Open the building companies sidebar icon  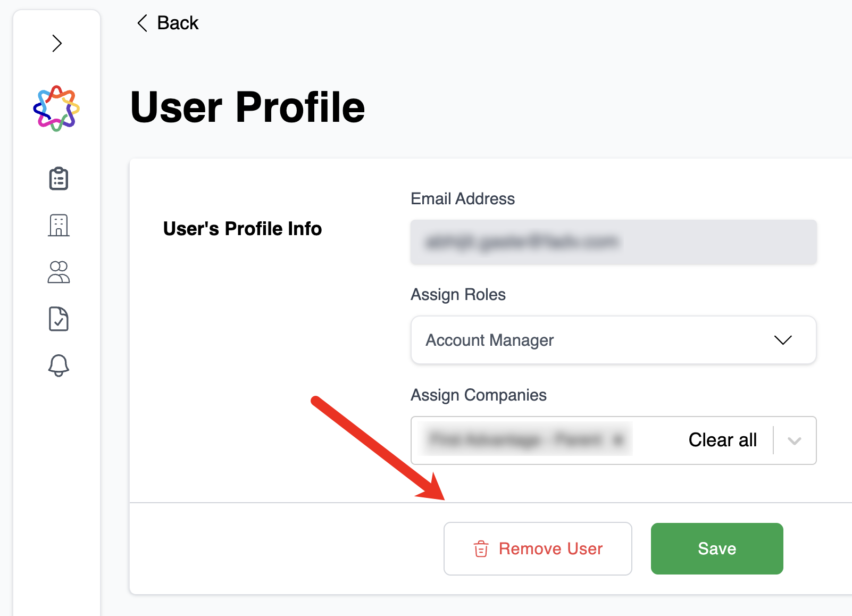59,226
